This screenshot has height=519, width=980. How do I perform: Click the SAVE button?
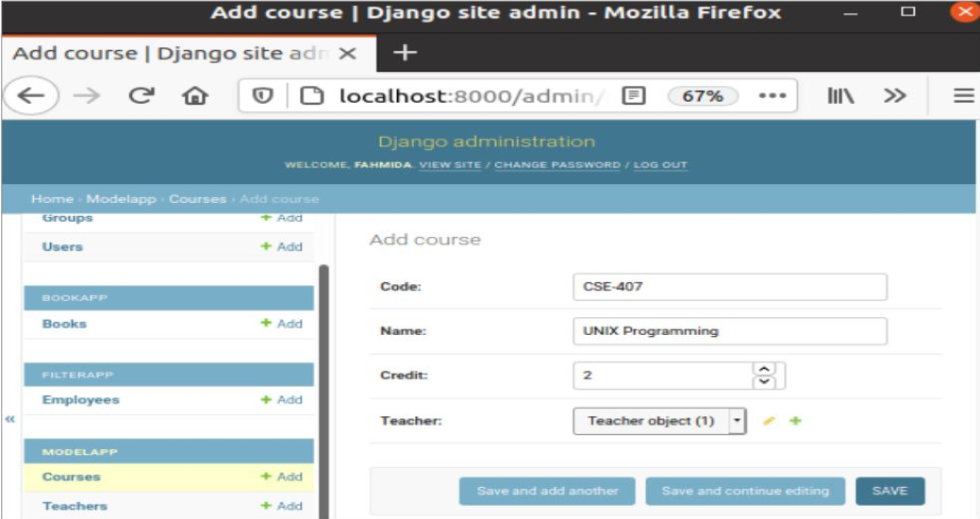(890, 491)
